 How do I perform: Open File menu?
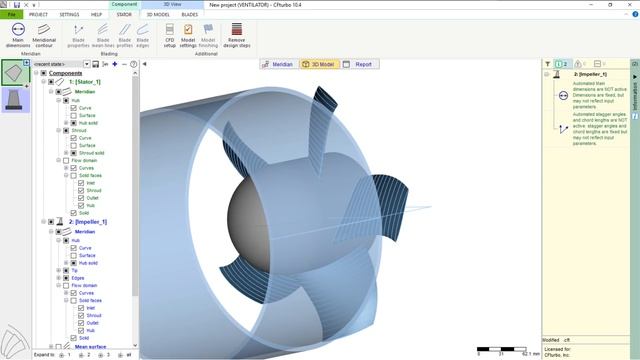(x=11, y=14)
